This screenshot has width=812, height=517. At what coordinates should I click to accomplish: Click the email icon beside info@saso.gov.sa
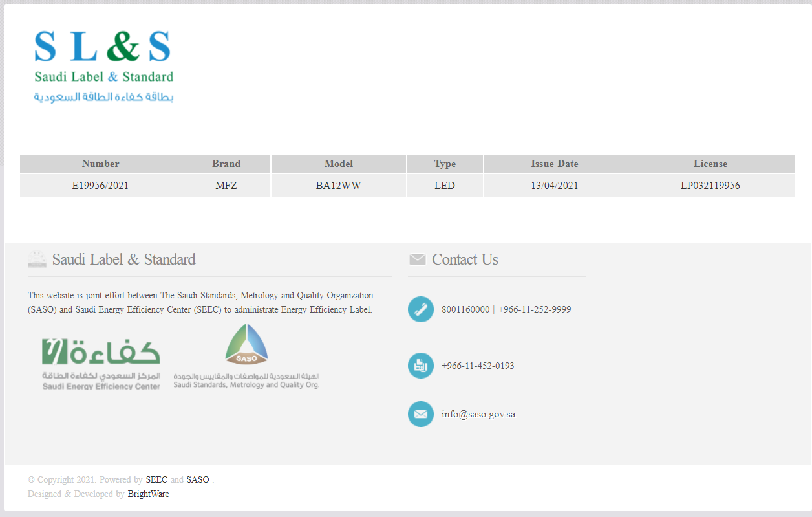[x=421, y=414]
